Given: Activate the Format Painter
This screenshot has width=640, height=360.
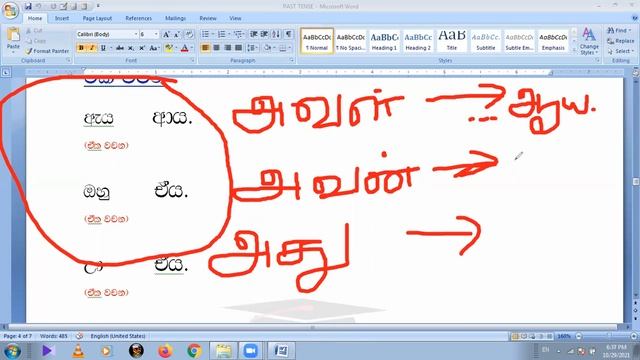Looking at the screenshot, I should (x=47, y=51).
